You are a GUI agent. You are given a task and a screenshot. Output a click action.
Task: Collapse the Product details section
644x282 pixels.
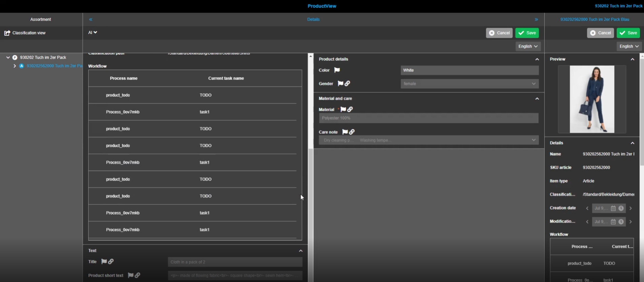(x=537, y=59)
